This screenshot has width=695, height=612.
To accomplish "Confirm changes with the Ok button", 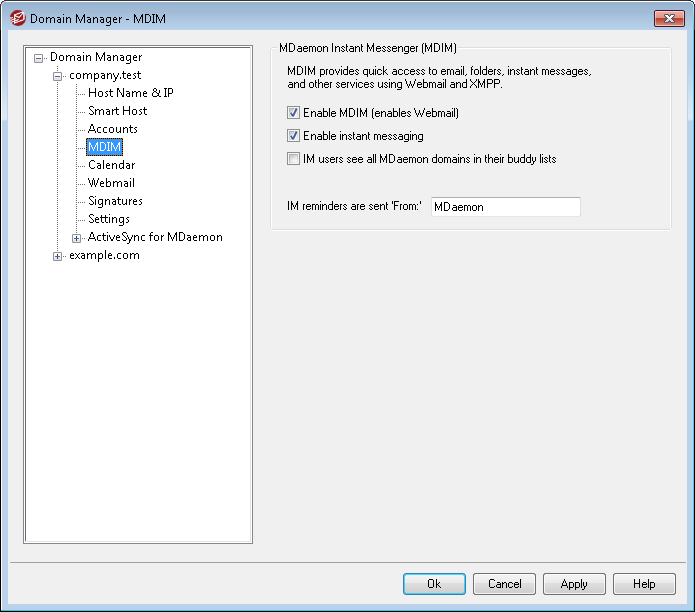I will [434, 584].
